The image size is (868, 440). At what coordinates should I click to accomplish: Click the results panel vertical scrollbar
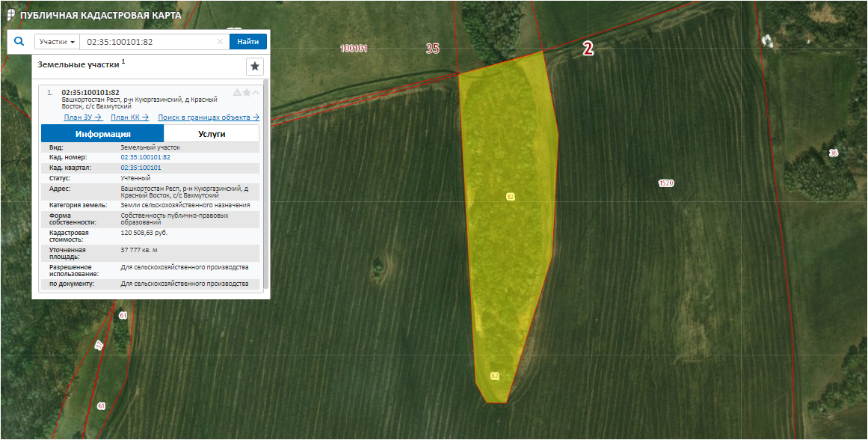pyautogui.click(x=265, y=187)
